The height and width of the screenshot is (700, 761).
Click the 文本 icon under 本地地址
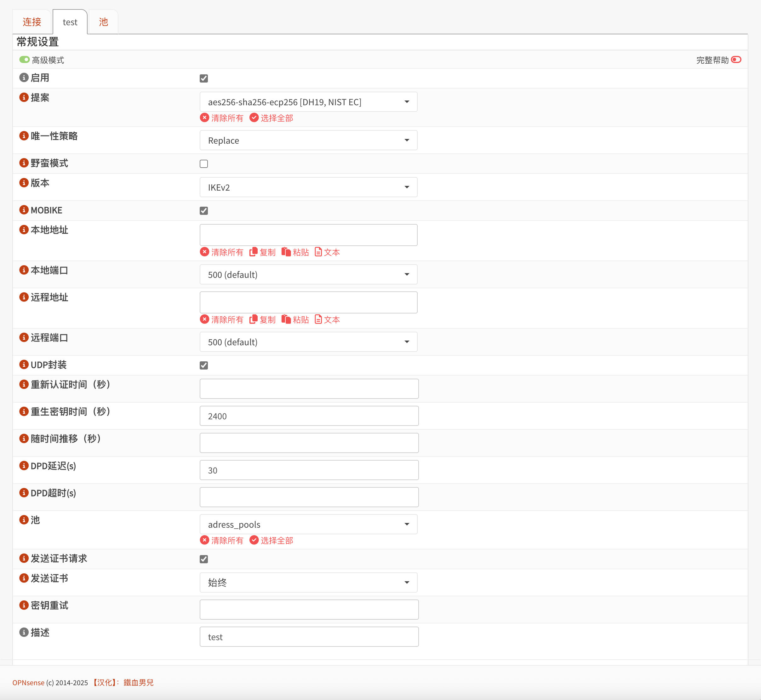[318, 252]
